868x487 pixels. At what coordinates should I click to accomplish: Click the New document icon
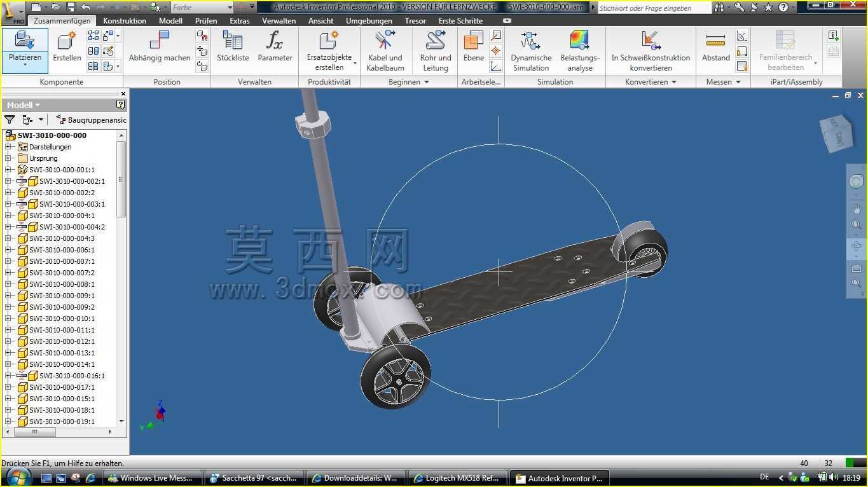click(36, 7)
